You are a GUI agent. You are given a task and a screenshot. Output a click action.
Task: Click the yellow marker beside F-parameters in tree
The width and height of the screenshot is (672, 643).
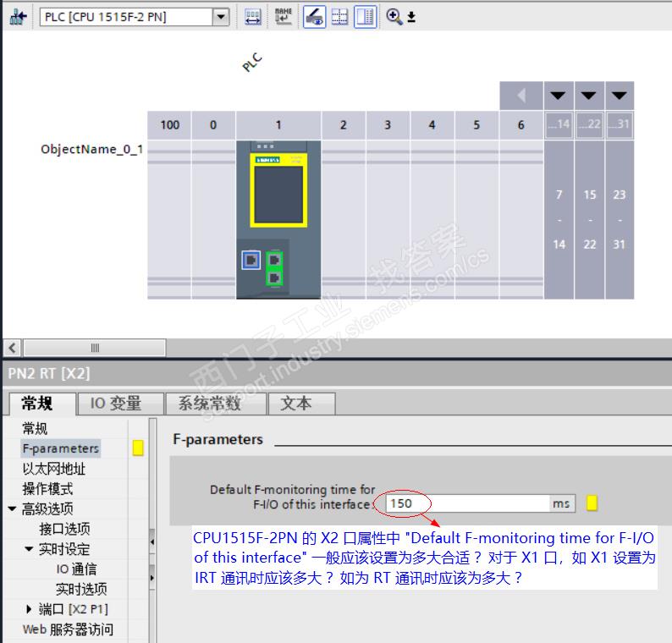point(138,448)
